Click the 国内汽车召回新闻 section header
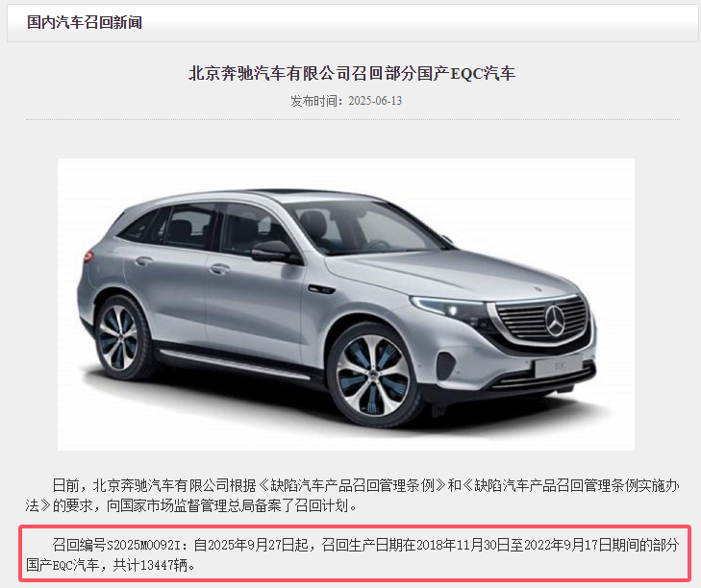The height and width of the screenshot is (588, 701). pos(85,22)
